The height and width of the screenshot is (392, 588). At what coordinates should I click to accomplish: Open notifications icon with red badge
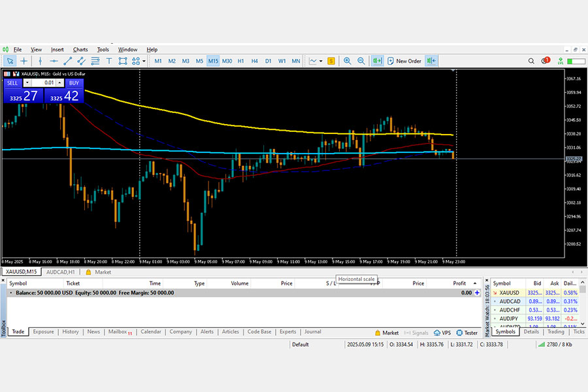point(546,60)
